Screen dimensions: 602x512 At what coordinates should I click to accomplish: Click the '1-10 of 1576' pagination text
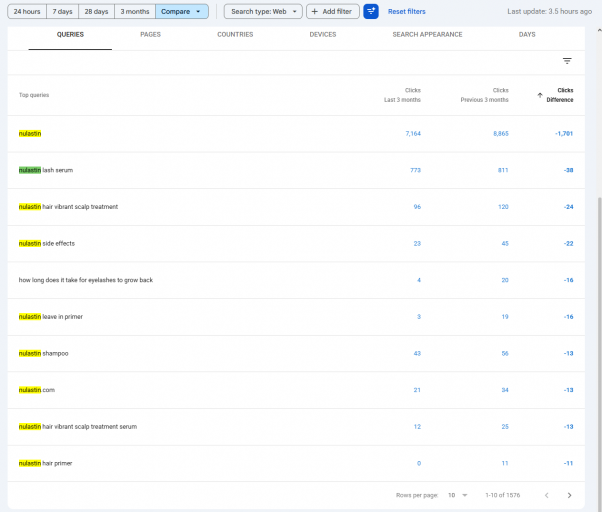pyautogui.click(x=503, y=495)
